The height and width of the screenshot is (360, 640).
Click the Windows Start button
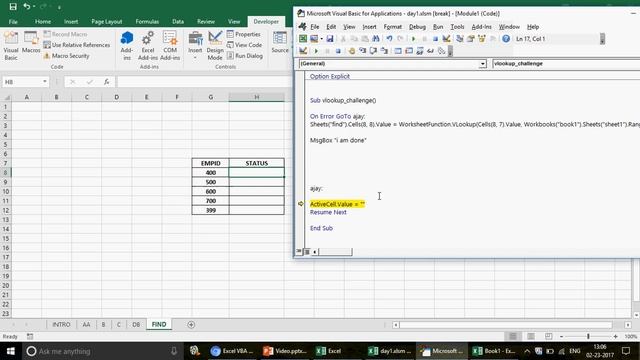pos(11,351)
